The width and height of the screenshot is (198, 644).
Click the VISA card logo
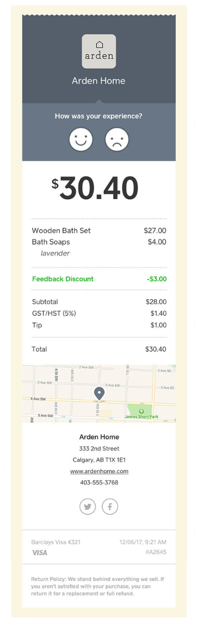tap(40, 552)
